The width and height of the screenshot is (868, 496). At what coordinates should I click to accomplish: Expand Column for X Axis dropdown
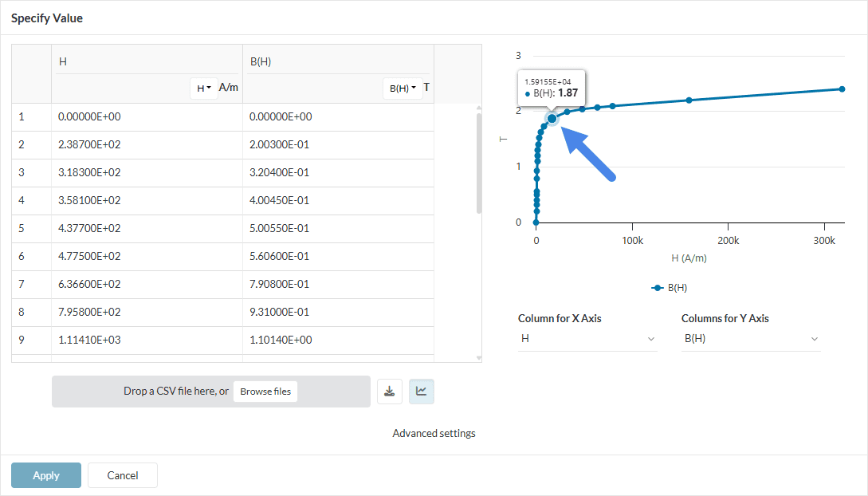(x=587, y=339)
